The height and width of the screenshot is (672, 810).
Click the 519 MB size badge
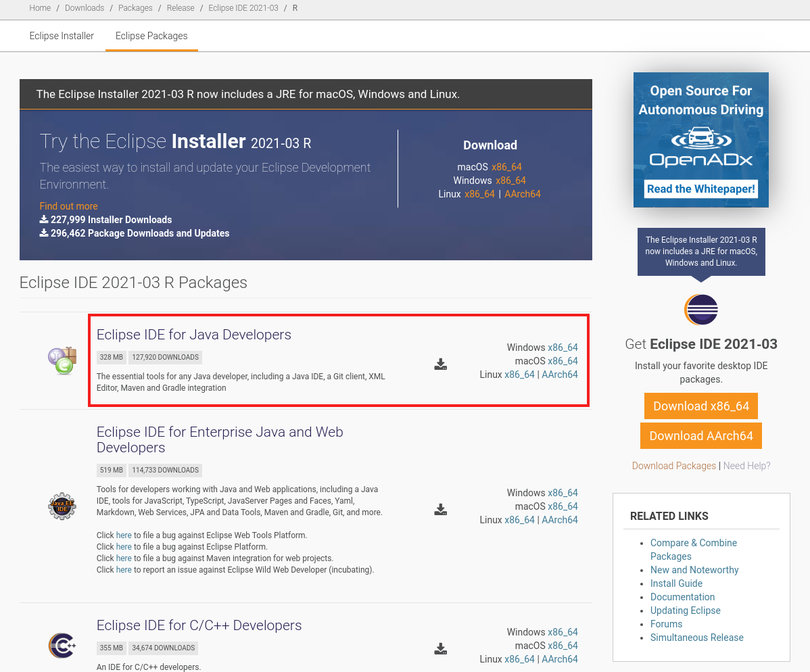(111, 470)
